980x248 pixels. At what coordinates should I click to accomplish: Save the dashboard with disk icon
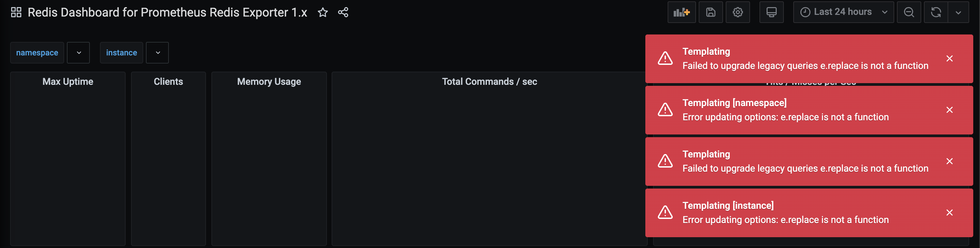(x=711, y=12)
